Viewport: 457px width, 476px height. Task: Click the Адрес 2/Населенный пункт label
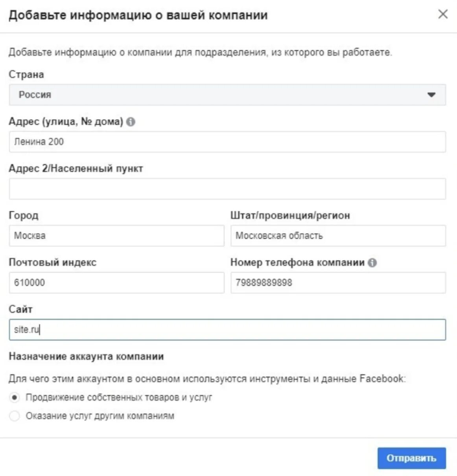point(76,168)
